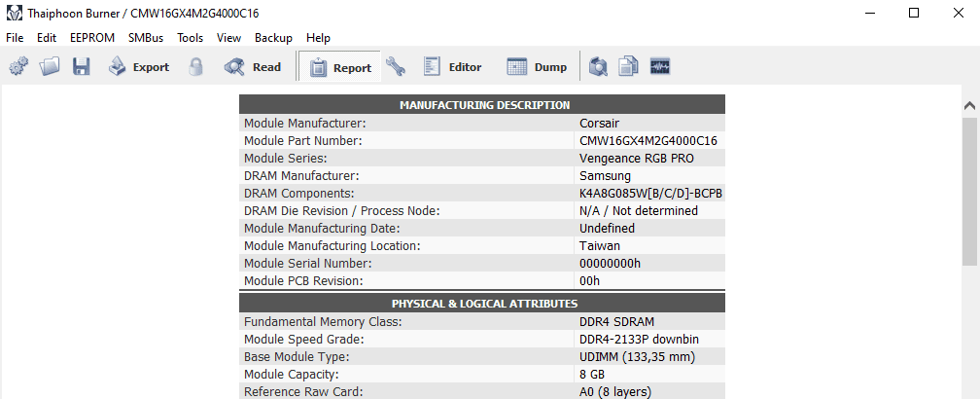
Task: Click the DRAM Manufacturer label
Action: [301, 176]
